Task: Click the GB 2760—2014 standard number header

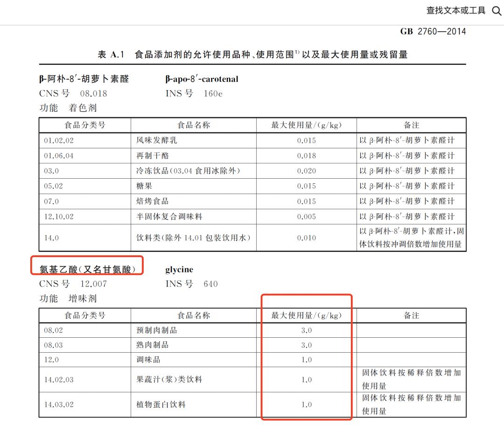Action: [433, 31]
